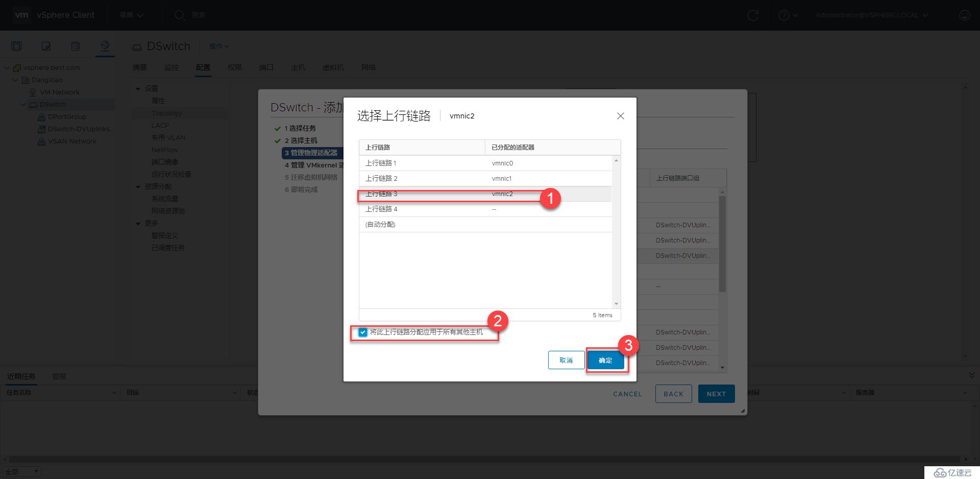Click CANCEL in the wizard

click(x=627, y=394)
